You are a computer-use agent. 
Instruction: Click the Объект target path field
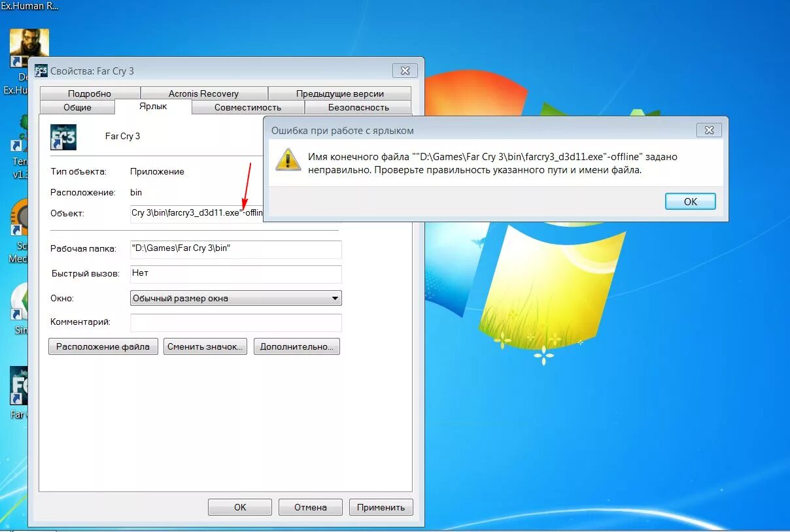click(x=197, y=213)
